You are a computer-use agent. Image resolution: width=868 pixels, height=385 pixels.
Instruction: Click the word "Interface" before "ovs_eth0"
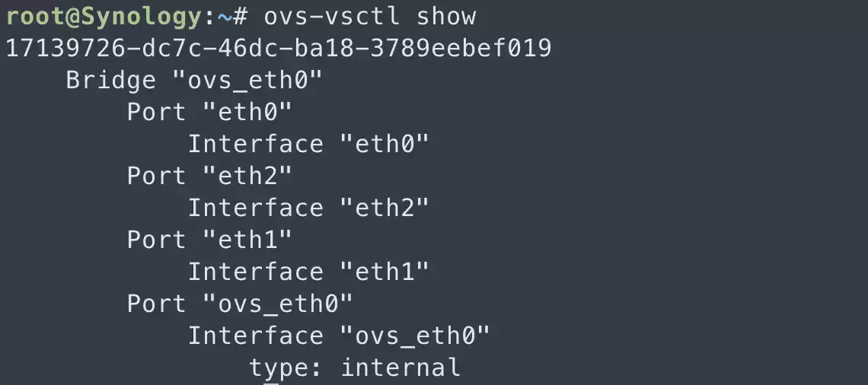[256, 336]
